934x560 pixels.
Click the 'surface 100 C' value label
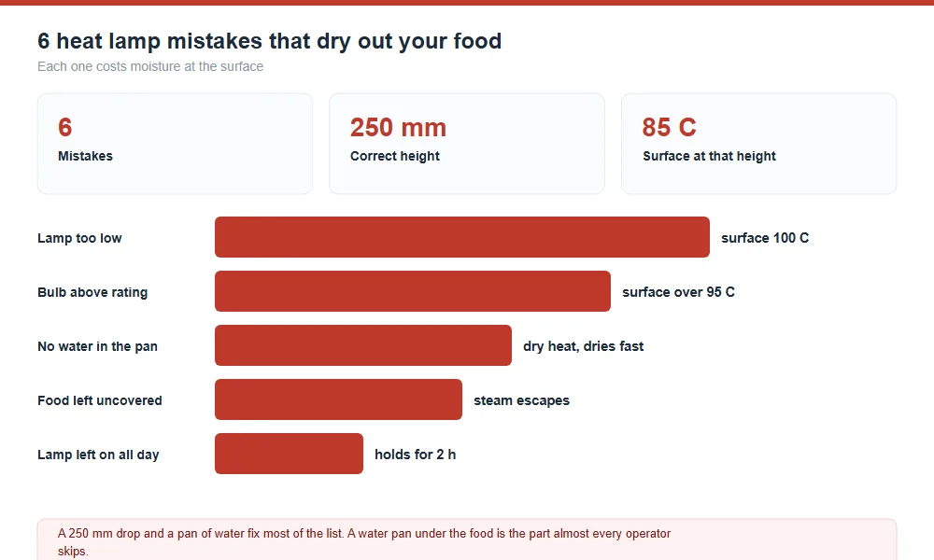[765, 238]
